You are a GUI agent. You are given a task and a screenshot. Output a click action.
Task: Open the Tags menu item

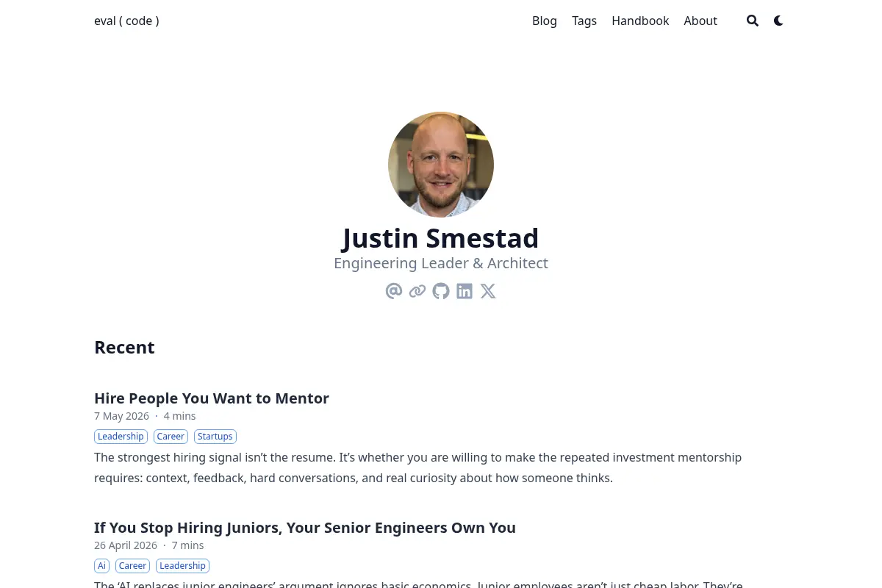pos(584,21)
